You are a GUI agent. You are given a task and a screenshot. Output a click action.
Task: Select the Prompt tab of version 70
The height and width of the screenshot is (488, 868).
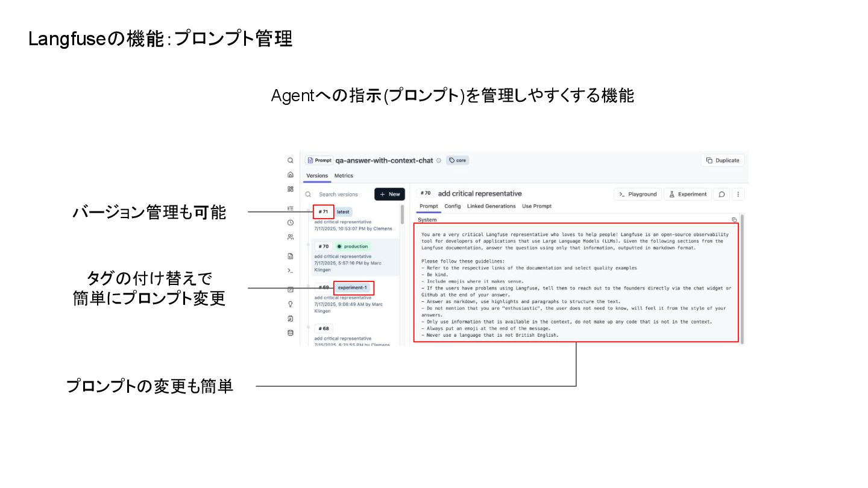coord(429,206)
